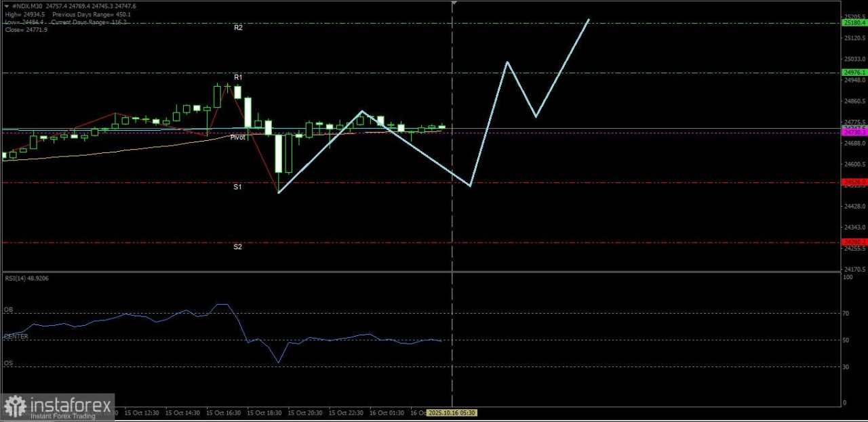Click the green 24976.1 price marker

[x=853, y=72]
